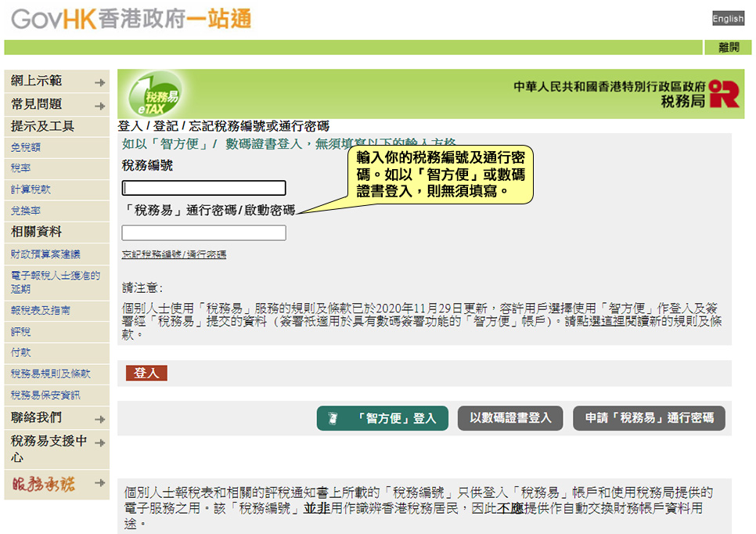The height and width of the screenshot is (534, 756).
Task: Open the 財政預算案建議 sidebar link
Action: tap(46, 254)
